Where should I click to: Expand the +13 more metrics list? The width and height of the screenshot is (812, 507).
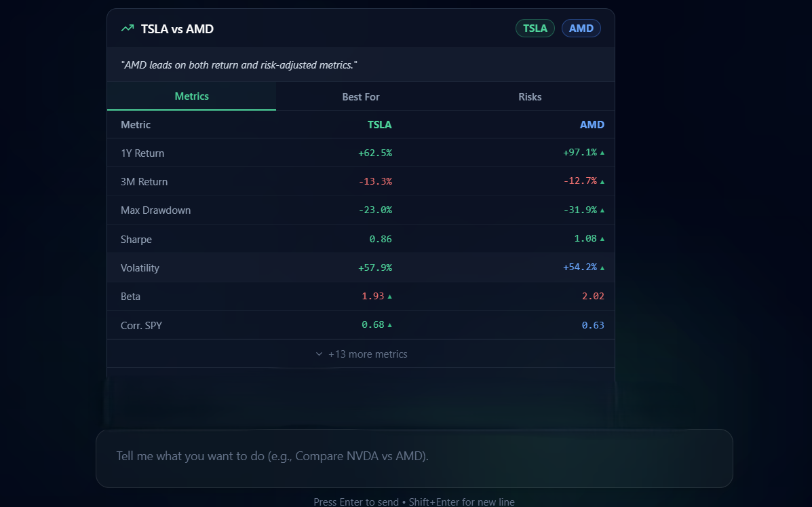[361, 354]
